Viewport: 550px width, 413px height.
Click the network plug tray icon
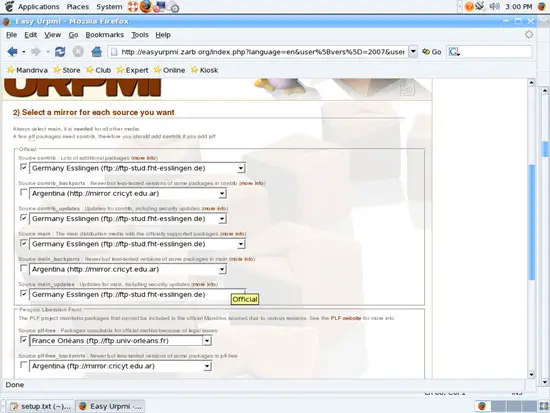coord(480,6)
